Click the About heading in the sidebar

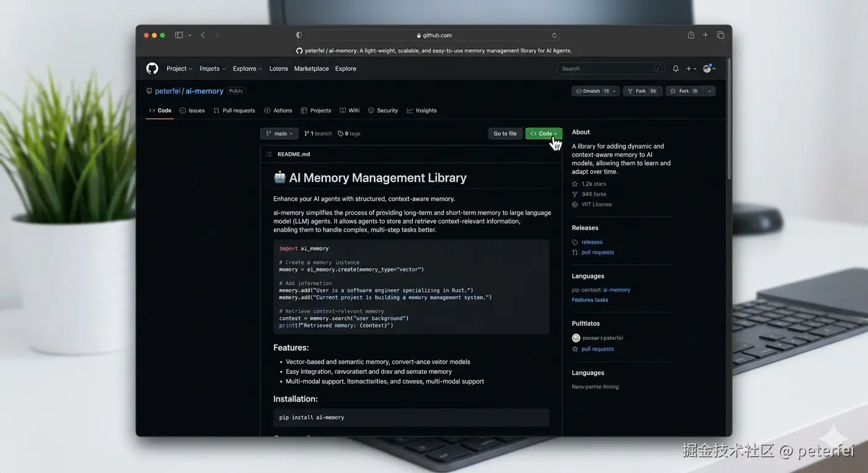[x=581, y=132]
